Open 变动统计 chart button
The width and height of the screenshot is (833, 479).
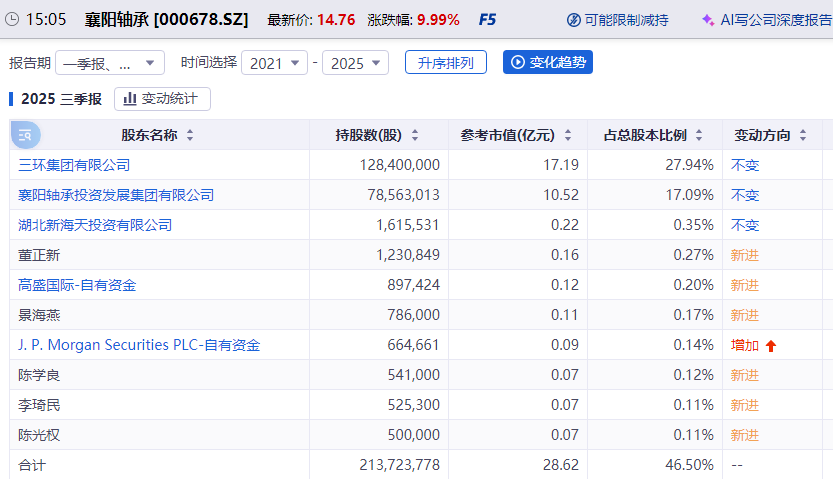[x=162, y=99]
